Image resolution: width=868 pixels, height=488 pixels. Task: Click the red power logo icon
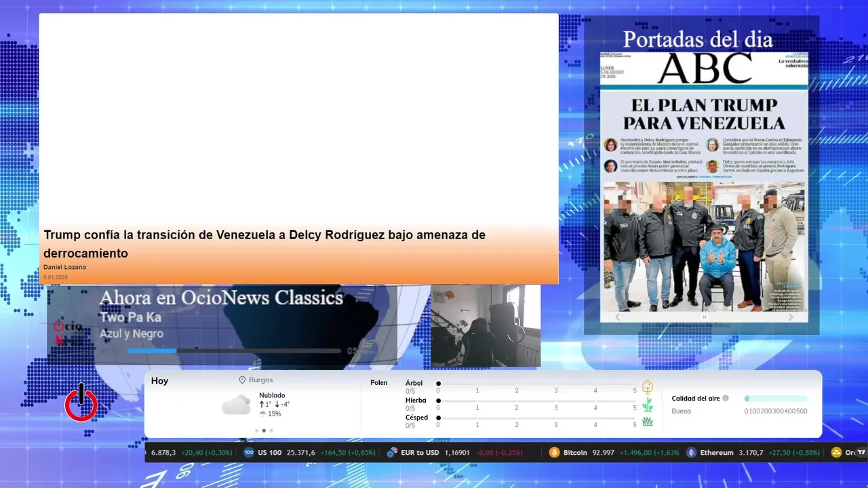coord(81,403)
